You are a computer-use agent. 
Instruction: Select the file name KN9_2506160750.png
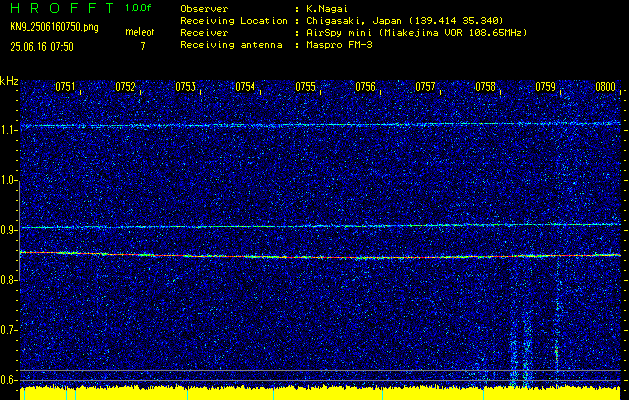[x=54, y=27]
